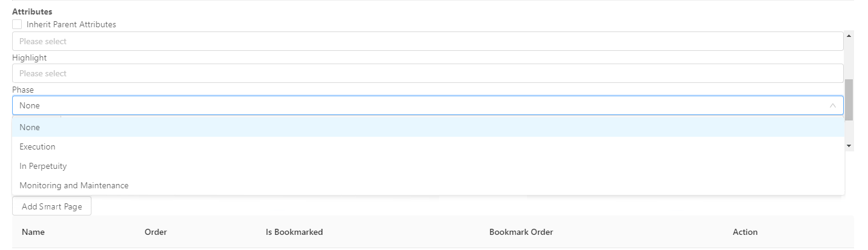Click the Bookmark Order column header
Screen dimensions: 868x250
(x=521, y=232)
